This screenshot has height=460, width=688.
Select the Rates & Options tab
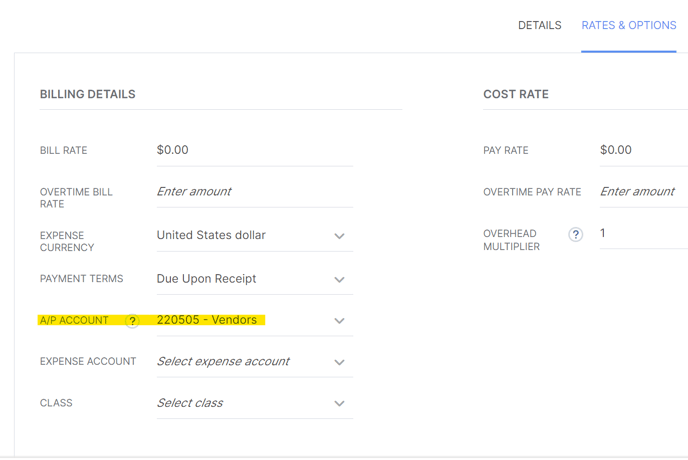(x=629, y=25)
